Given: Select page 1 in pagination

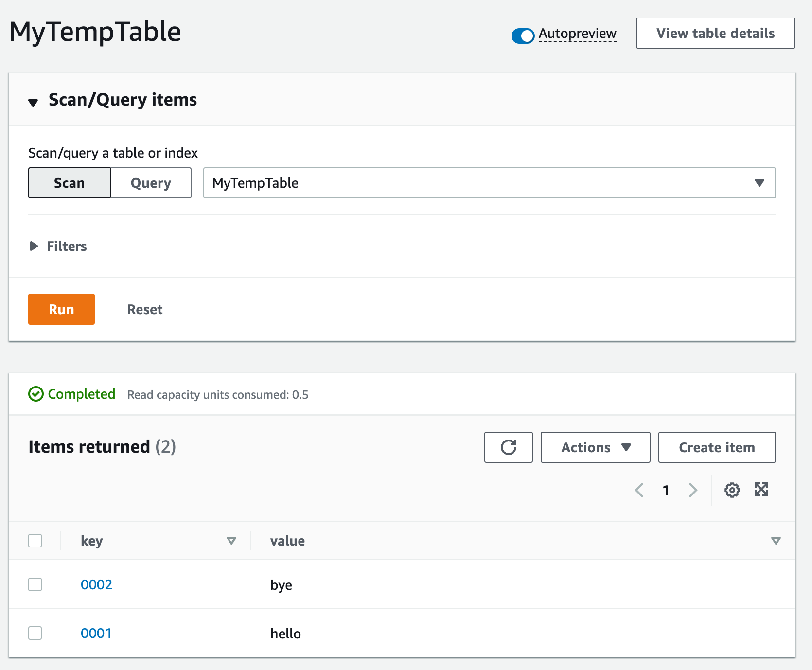Looking at the screenshot, I should click(x=666, y=490).
